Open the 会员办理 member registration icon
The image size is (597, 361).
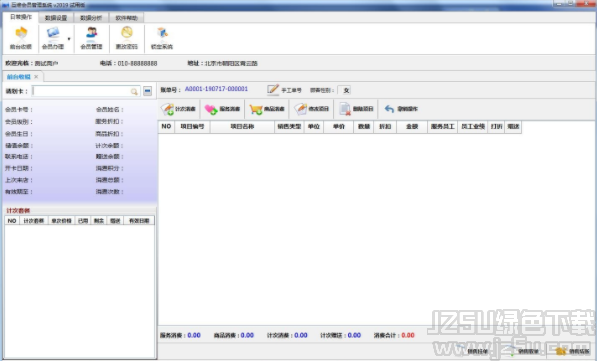point(53,38)
